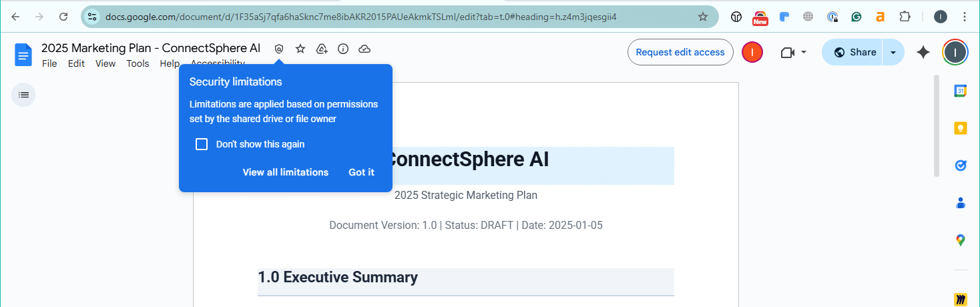Viewport: 980px width, 307px height.
Task: Click the document title in header
Action: point(151,48)
